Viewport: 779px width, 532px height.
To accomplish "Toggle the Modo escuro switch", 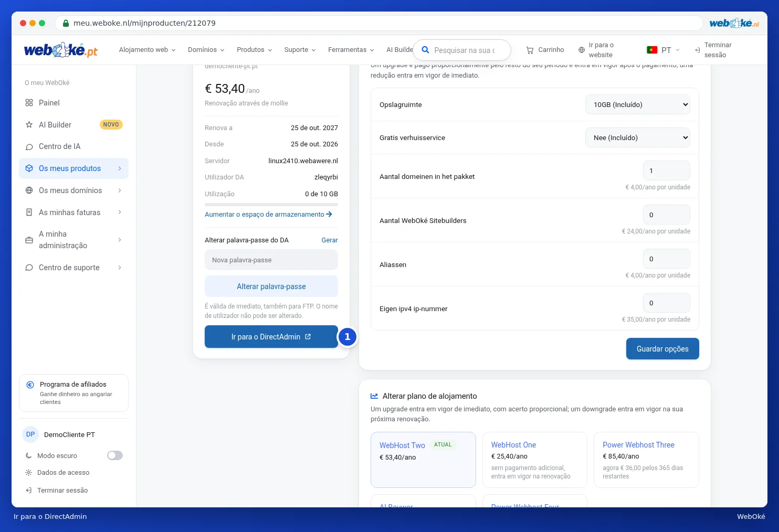I will (x=115, y=455).
